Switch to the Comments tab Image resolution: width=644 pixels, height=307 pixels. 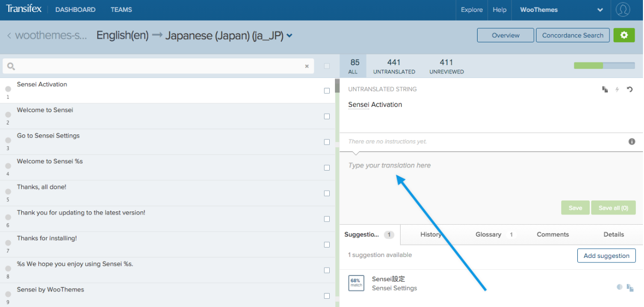click(553, 234)
